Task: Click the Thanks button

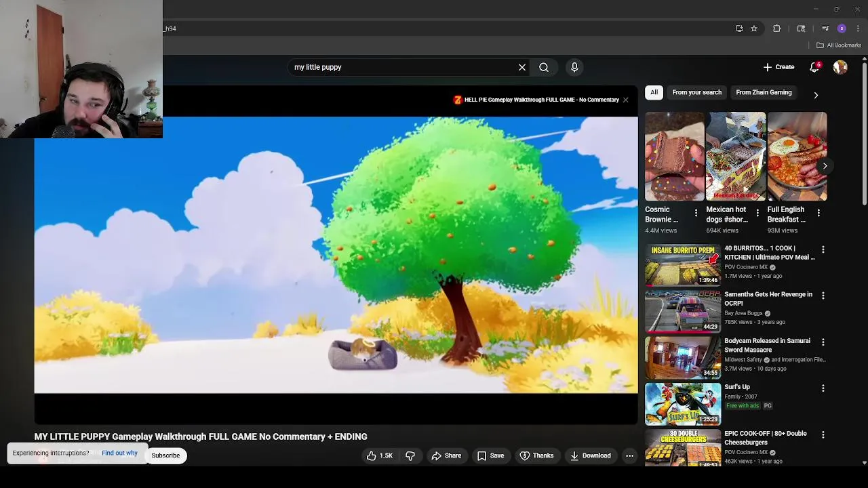Action: tap(536, 455)
